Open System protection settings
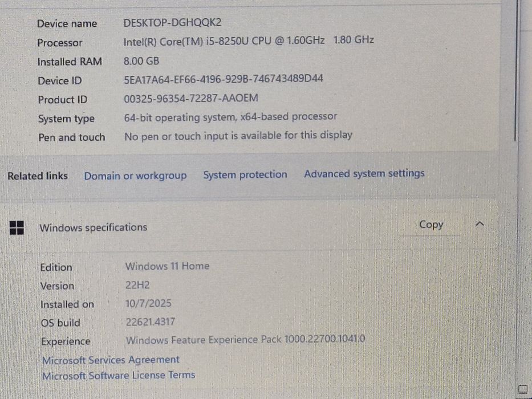The width and height of the screenshot is (532, 399). (x=245, y=174)
